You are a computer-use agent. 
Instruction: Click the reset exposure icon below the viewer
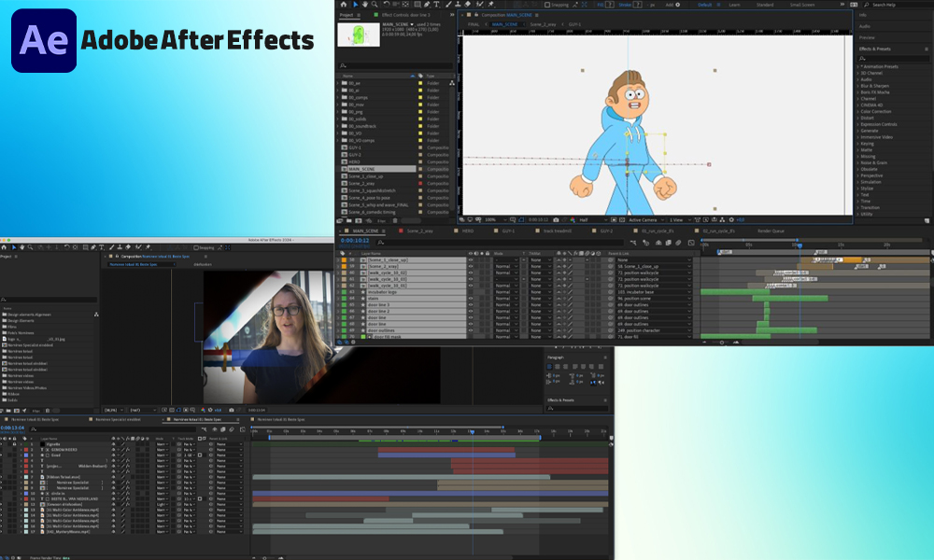coord(731,219)
